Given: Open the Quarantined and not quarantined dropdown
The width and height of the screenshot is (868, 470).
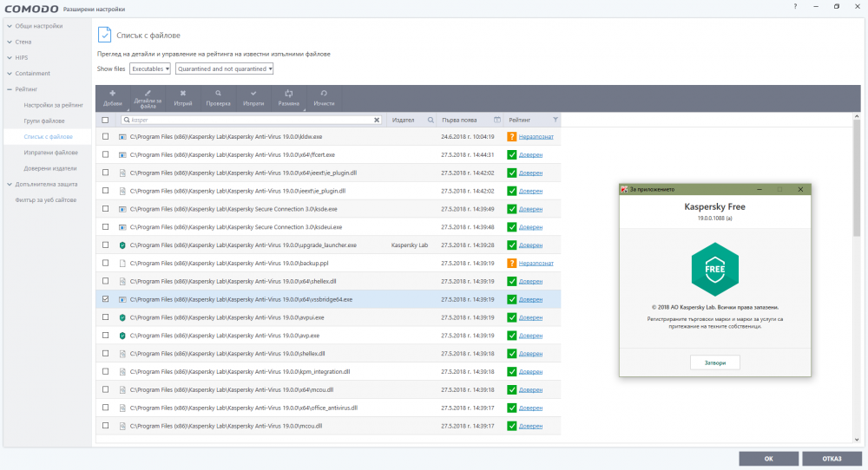Looking at the screenshot, I should [x=224, y=69].
